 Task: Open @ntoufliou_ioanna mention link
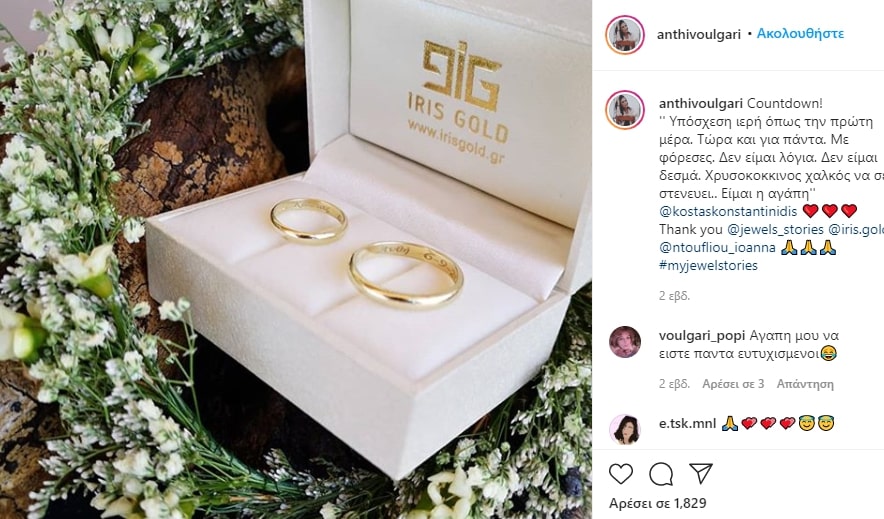717,247
